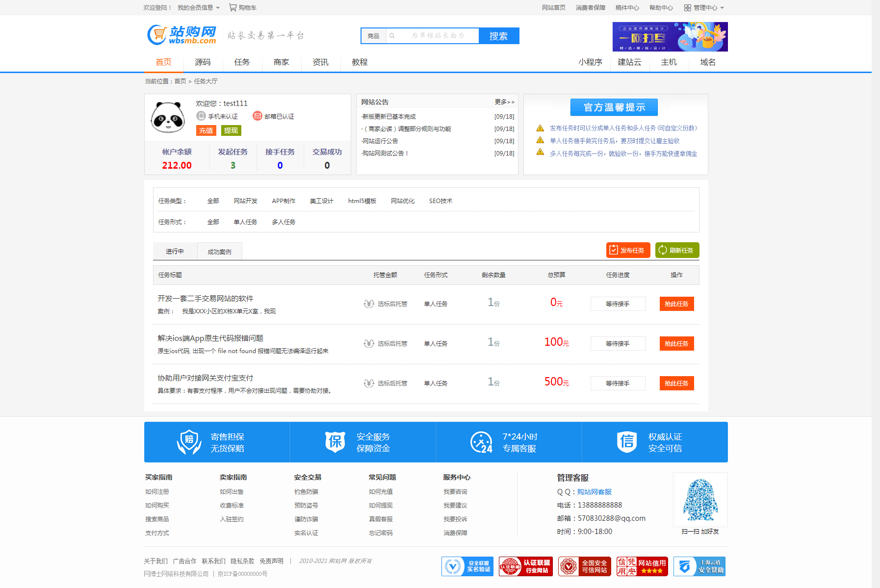880x588 pixels.
Task: Click the top-right advertisement banner
Action: [x=670, y=36]
